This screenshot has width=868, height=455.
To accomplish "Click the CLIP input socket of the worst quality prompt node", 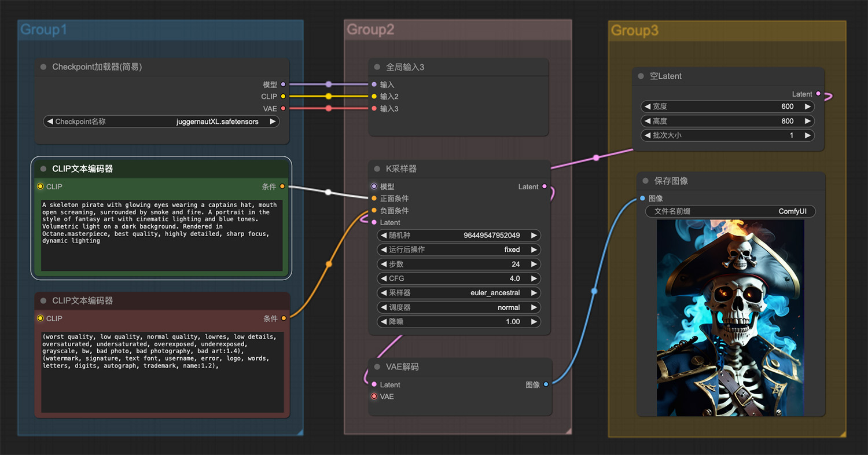I will (40, 318).
